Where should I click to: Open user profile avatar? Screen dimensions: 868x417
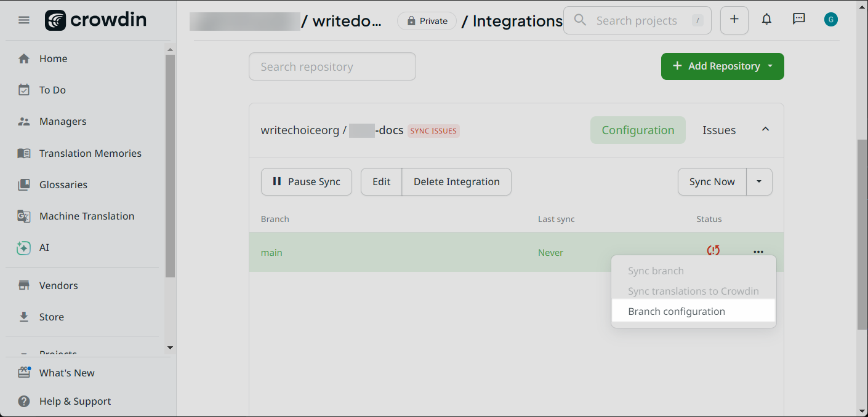tap(831, 20)
